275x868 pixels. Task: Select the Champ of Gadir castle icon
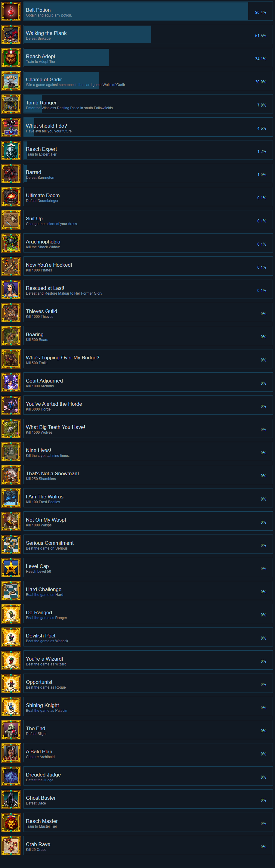11,81
